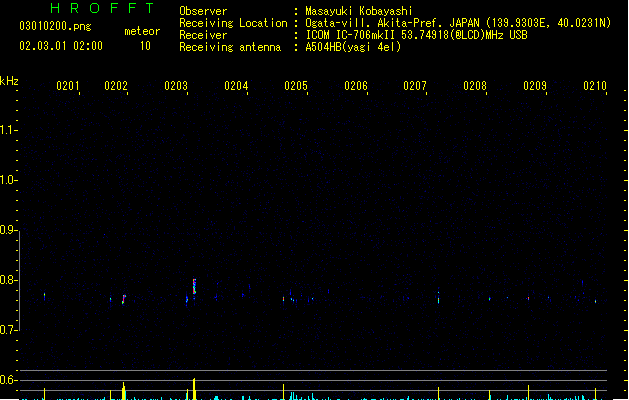Click the 0208 time axis label
The image size is (629, 400).
475,86
